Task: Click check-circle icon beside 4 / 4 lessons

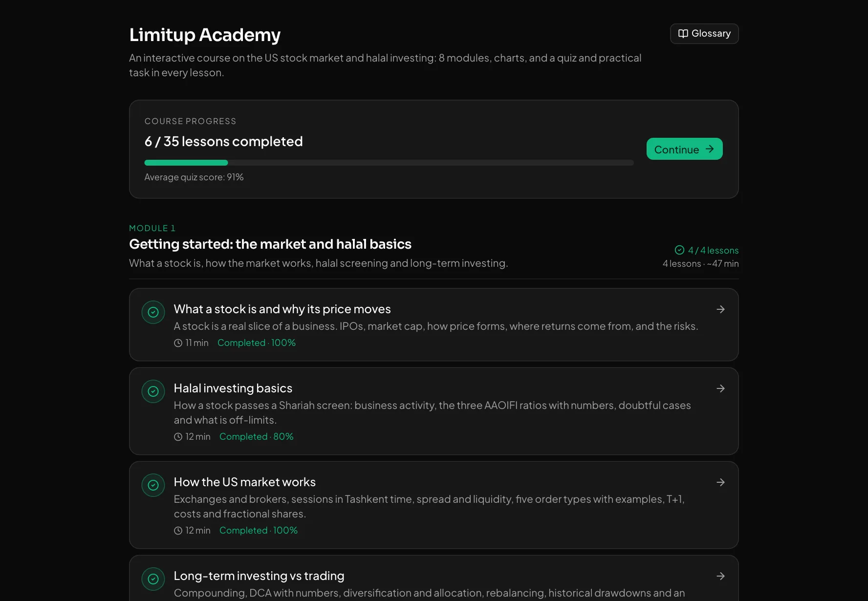Action: click(679, 250)
